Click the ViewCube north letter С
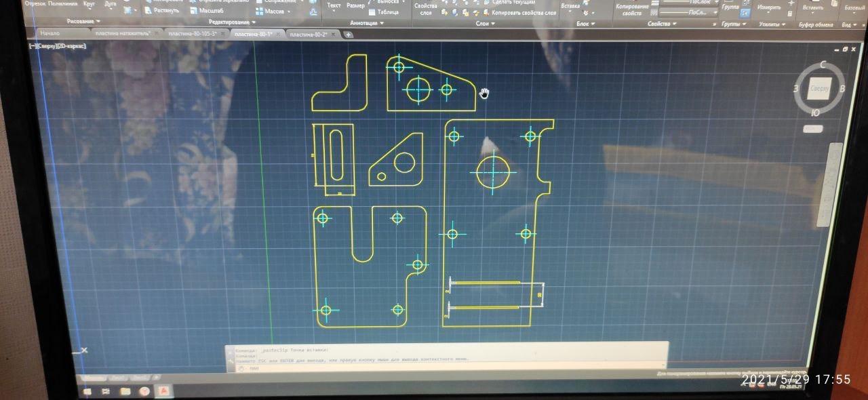868x400 pixels. pos(823,65)
